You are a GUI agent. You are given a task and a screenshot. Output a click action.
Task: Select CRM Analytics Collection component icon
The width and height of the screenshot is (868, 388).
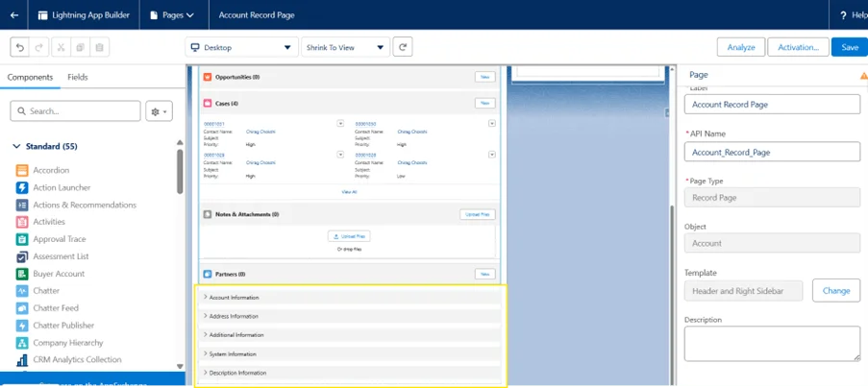(22, 360)
